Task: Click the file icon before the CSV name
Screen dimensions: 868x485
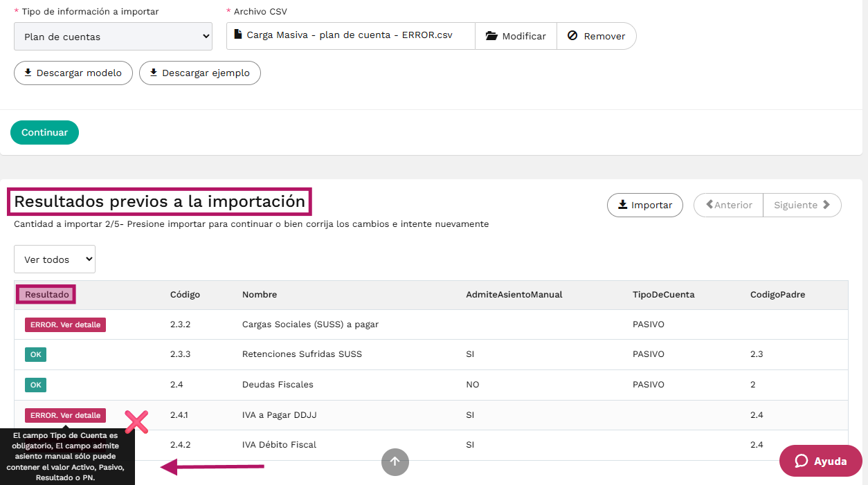Action: pyautogui.click(x=238, y=35)
